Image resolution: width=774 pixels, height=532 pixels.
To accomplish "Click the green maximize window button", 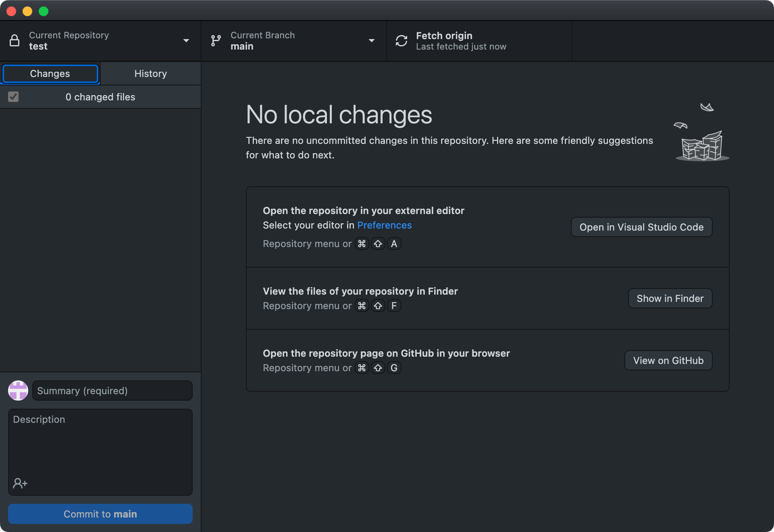I will [x=44, y=11].
